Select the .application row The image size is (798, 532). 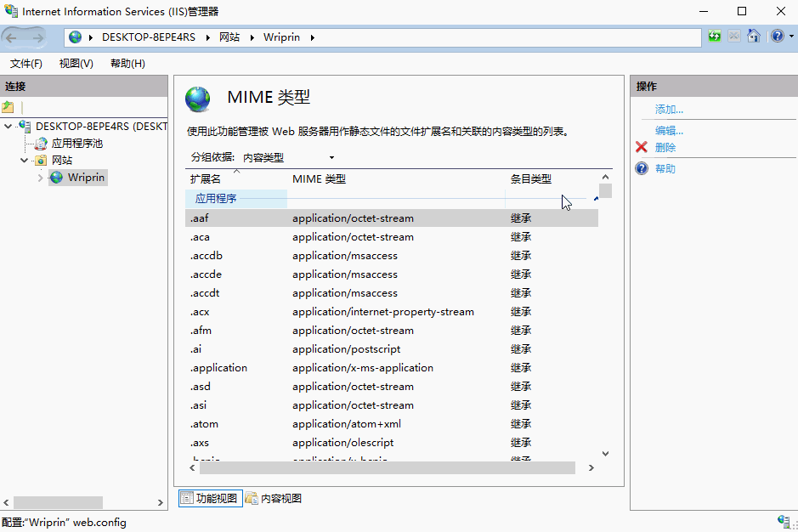[392, 368]
